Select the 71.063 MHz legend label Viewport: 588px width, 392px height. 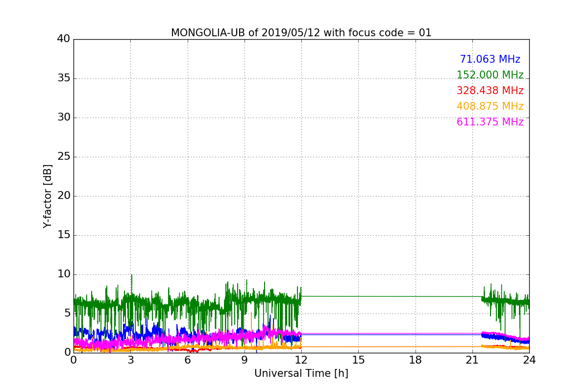tap(490, 59)
